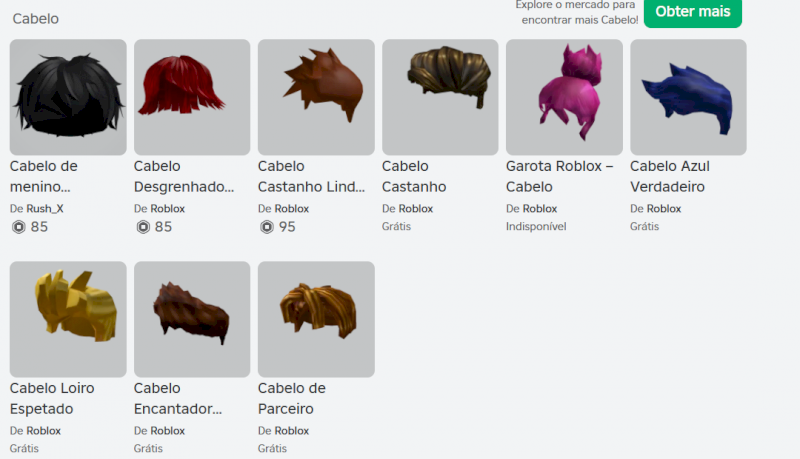Click Roblox creator under Cabelo Castanho

416,209
